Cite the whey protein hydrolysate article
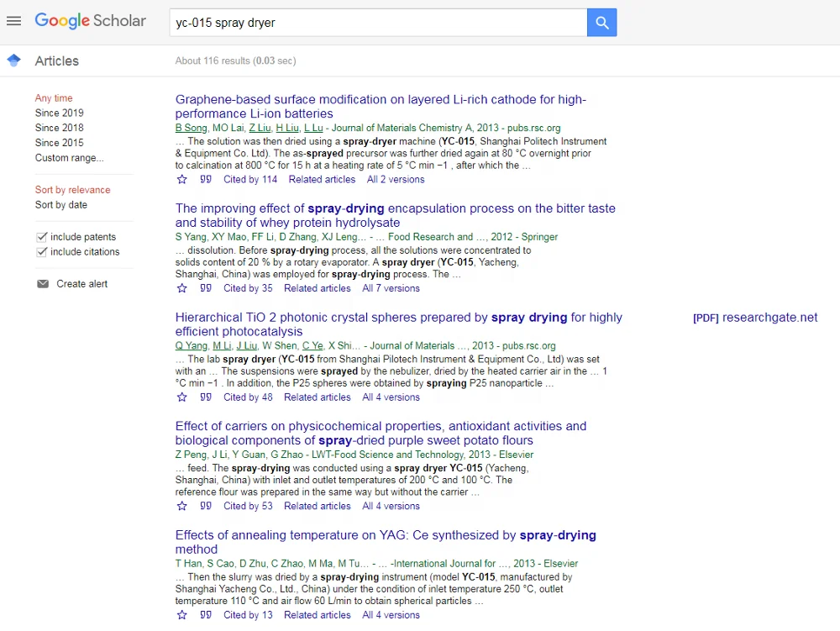The height and width of the screenshot is (631, 840). pos(206,288)
